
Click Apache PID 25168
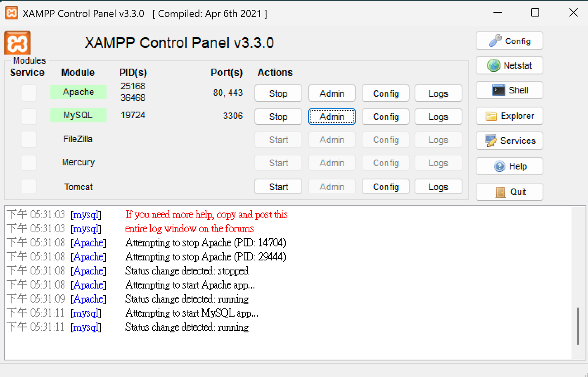tap(133, 86)
